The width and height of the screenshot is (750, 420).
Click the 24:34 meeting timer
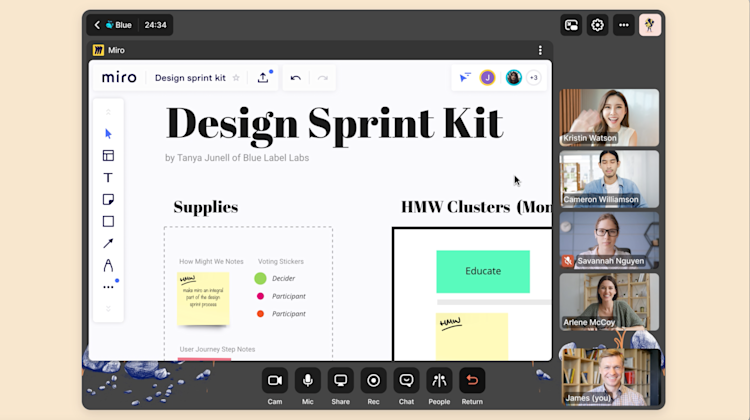155,25
